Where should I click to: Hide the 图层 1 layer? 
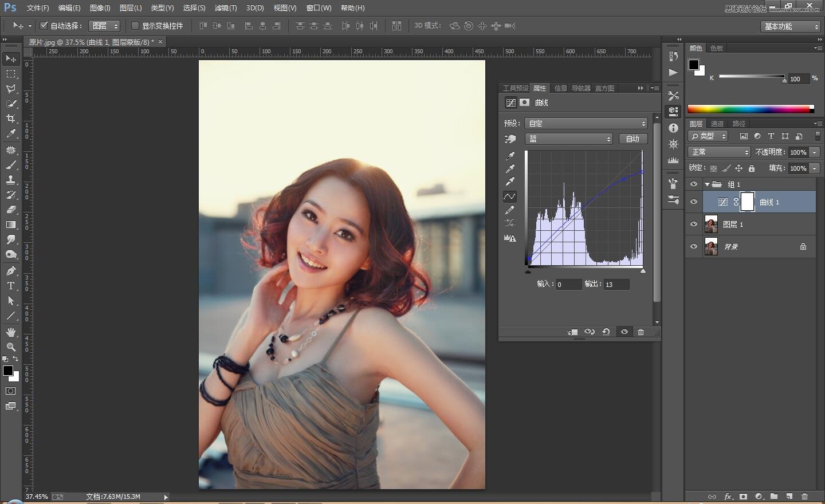694,225
